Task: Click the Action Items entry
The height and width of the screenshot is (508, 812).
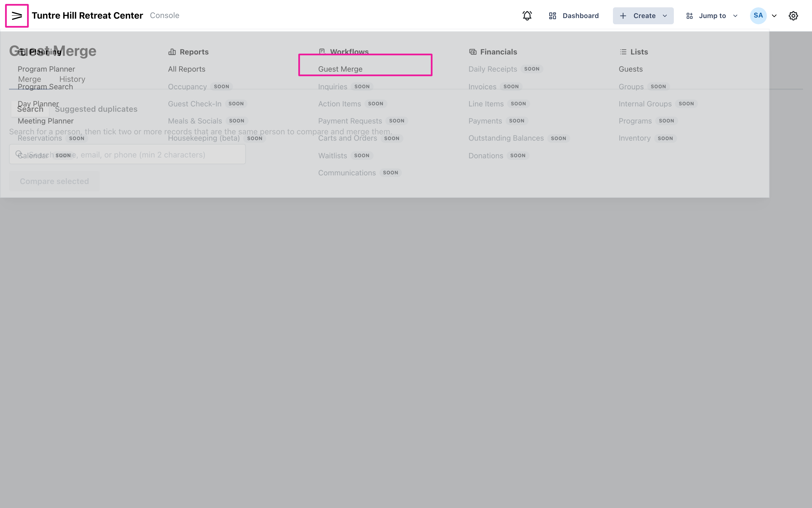Action: [339, 104]
